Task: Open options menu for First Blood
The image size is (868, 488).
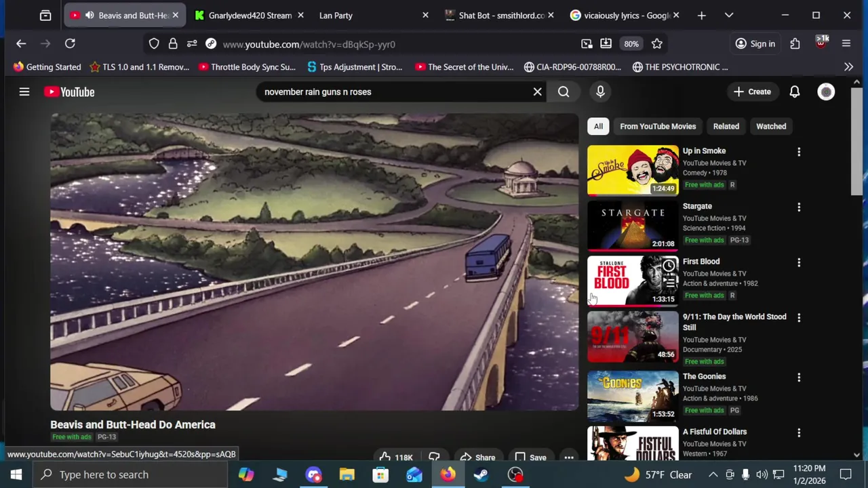Action: click(x=799, y=262)
